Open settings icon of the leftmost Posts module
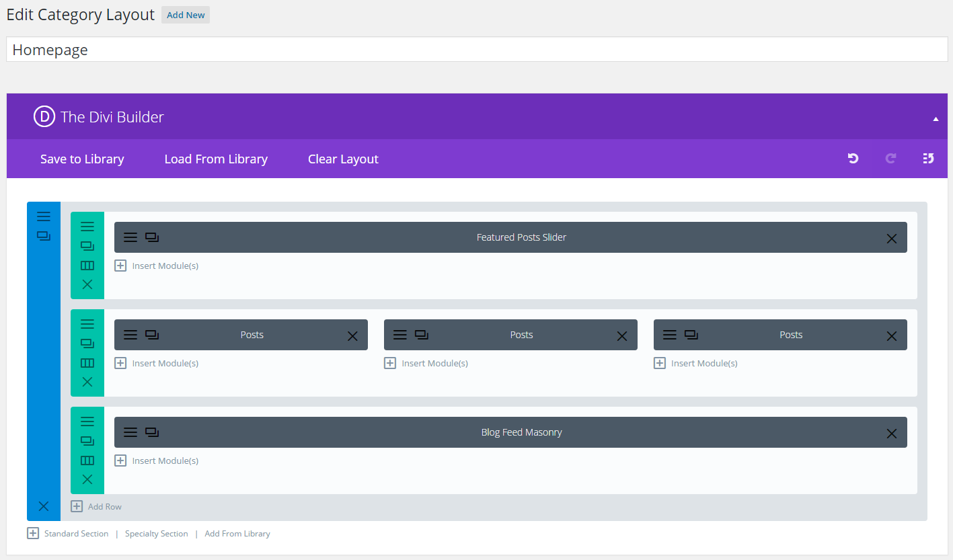 coord(130,335)
